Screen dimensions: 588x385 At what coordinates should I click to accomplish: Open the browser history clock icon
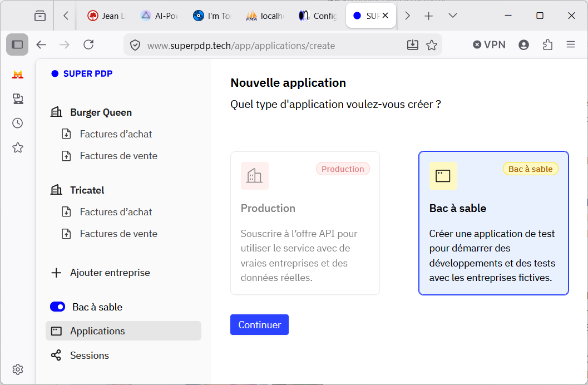tap(18, 123)
